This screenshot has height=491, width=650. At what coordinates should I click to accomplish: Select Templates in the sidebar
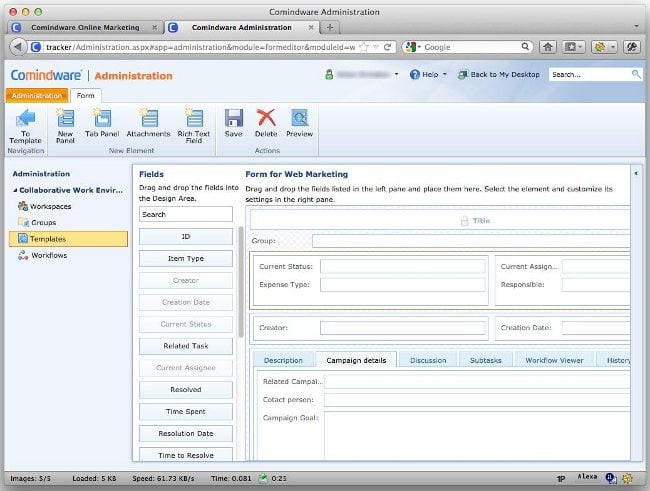click(68, 239)
